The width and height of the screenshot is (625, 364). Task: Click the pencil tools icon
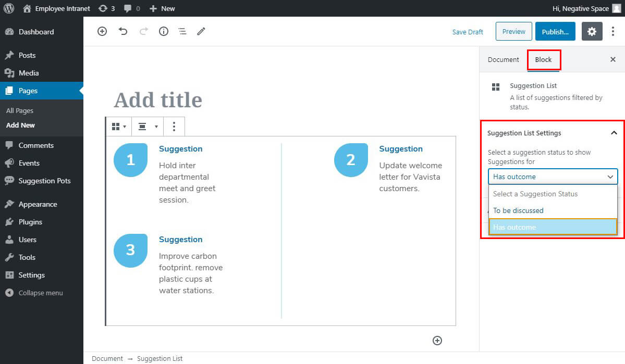(201, 31)
